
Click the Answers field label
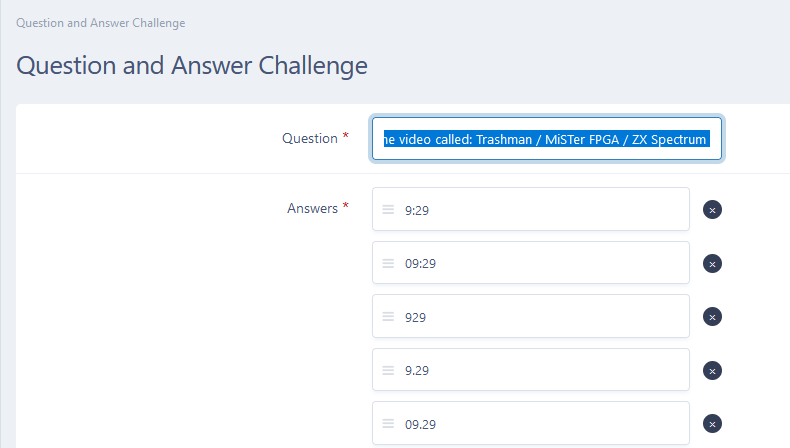(x=312, y=208)
